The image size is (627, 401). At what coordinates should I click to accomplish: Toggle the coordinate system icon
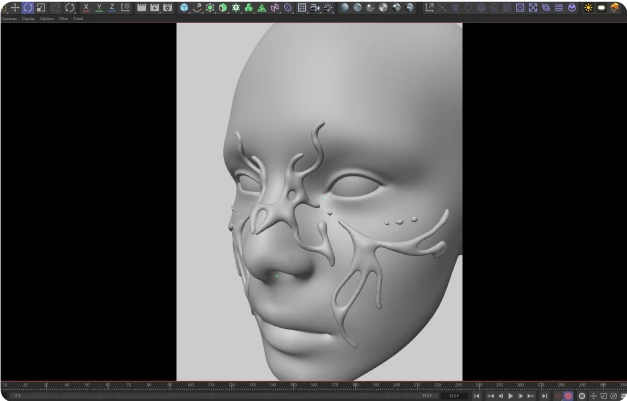click(125, 8)
